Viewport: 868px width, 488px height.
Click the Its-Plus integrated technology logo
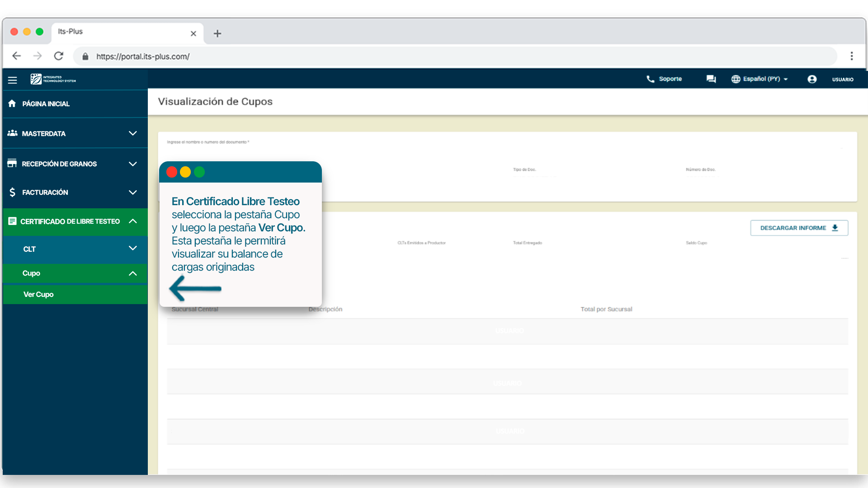coord(53,79)
